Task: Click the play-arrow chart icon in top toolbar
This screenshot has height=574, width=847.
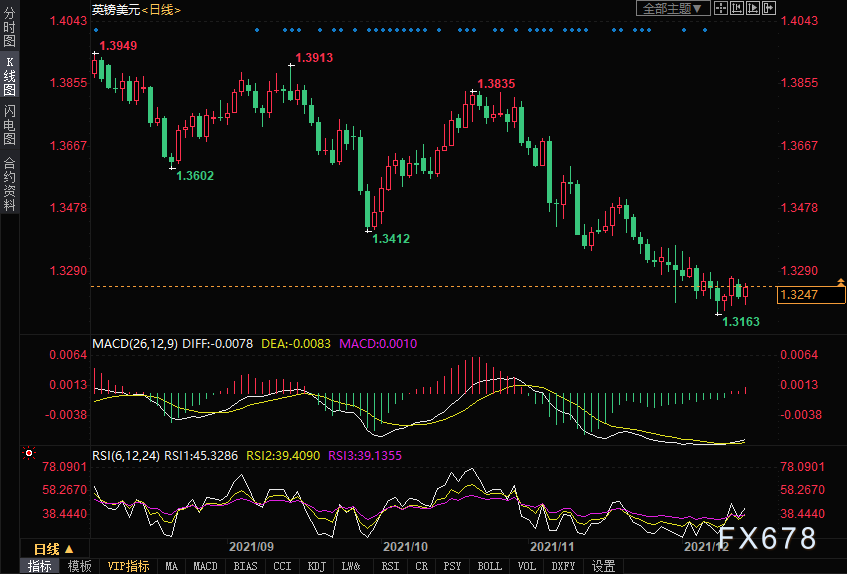Action: pos(752,8)
